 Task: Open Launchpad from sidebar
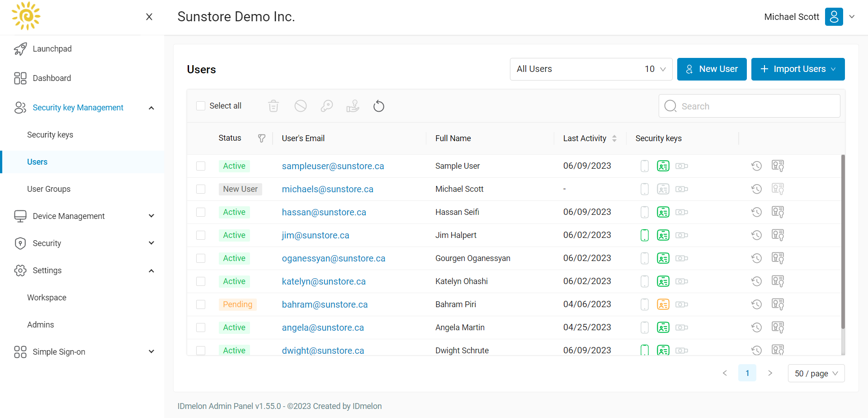[x=52, y=49]
